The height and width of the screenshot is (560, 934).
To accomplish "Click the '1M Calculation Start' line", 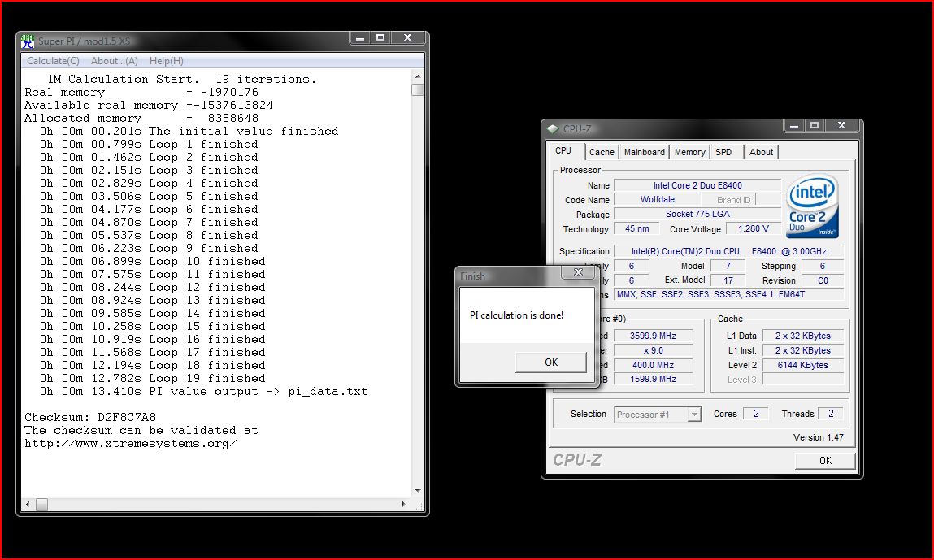I will [181, 79].
